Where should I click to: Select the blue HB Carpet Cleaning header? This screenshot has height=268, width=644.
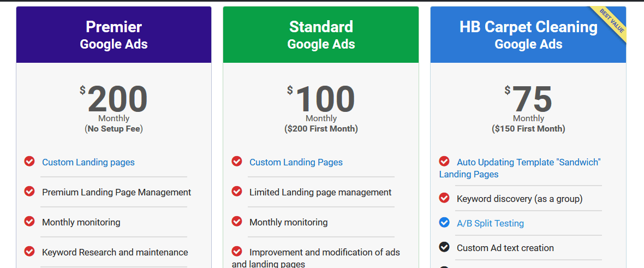coord(528,34)
